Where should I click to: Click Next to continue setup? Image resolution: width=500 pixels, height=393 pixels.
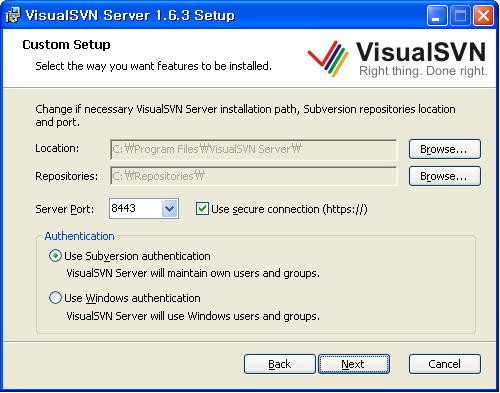point(354,364)
